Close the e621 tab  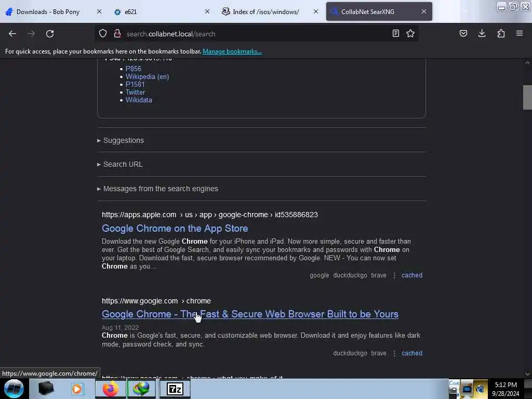pyautogui.click(x=207, y=11)
